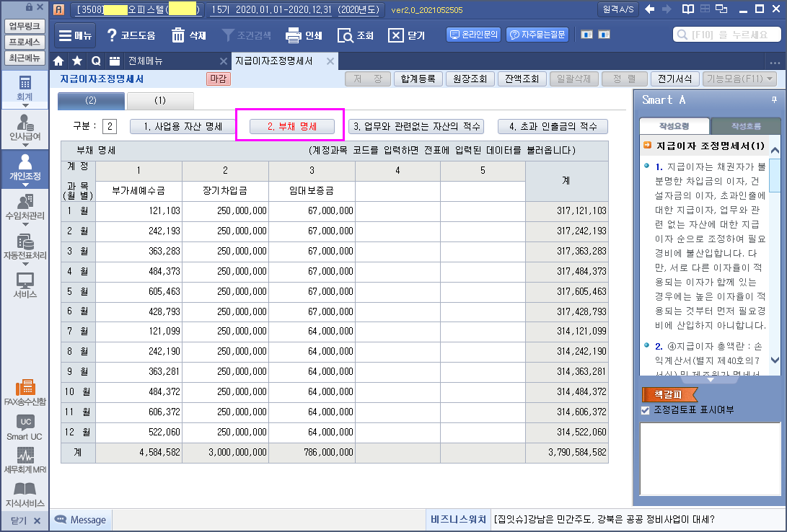Select 3. 업무와 관련없는 자산의 적수 button
This screenshot has height=532, width=787.
click(x=416, y=127)
